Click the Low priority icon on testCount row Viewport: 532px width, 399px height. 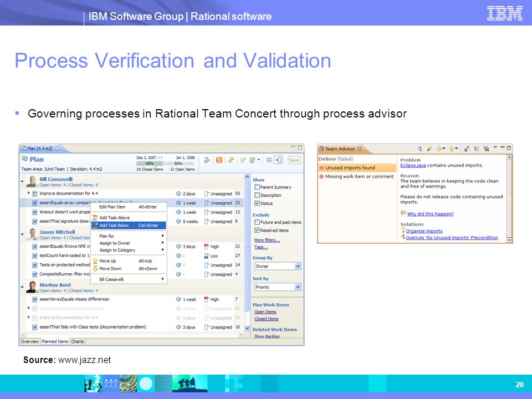pyautogui.click(x=206, y=256)
